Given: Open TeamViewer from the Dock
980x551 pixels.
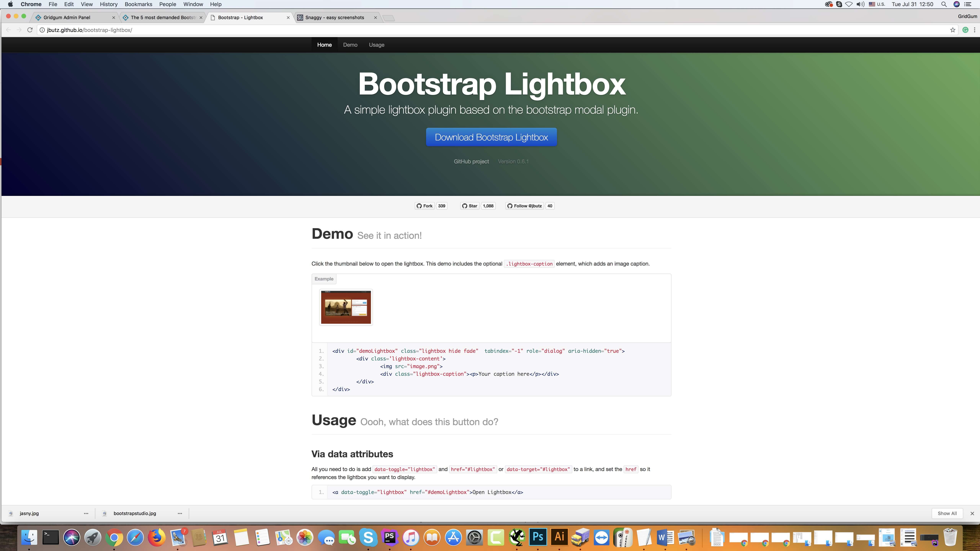Looking at the screenshot, I should pos(601,537).
